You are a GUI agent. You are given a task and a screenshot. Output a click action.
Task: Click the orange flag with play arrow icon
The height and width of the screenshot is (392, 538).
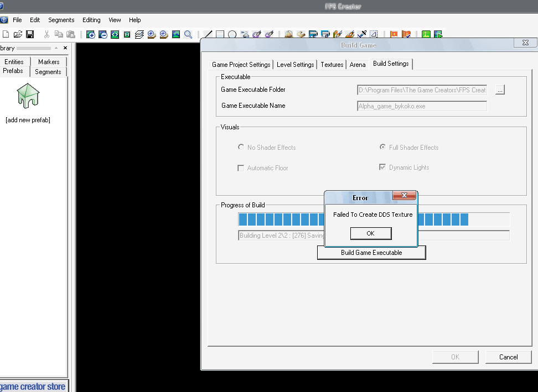click(x=394, y=34)
